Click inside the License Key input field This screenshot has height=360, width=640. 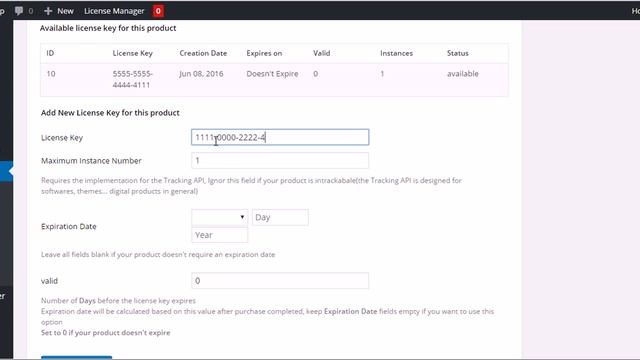(x=280, y=137)
